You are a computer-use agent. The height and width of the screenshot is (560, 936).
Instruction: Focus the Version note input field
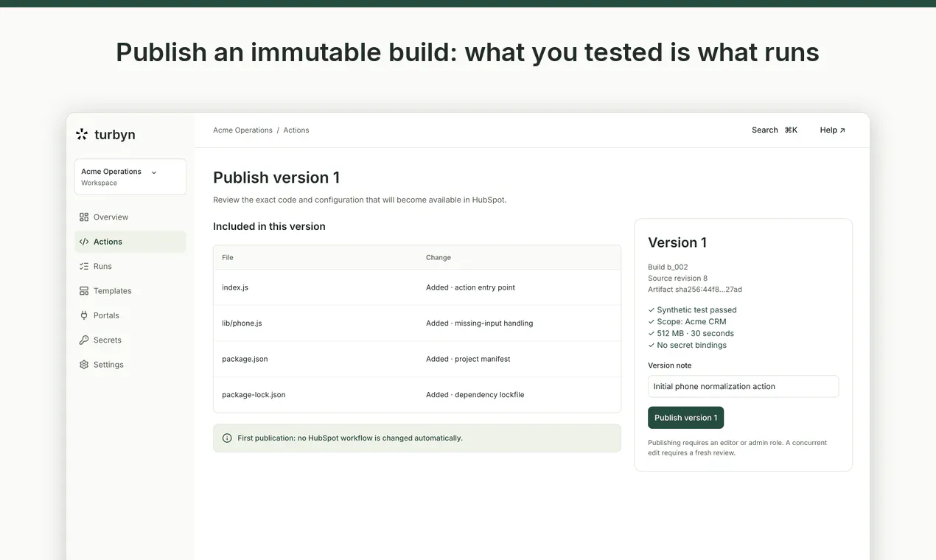click(743, 386)
